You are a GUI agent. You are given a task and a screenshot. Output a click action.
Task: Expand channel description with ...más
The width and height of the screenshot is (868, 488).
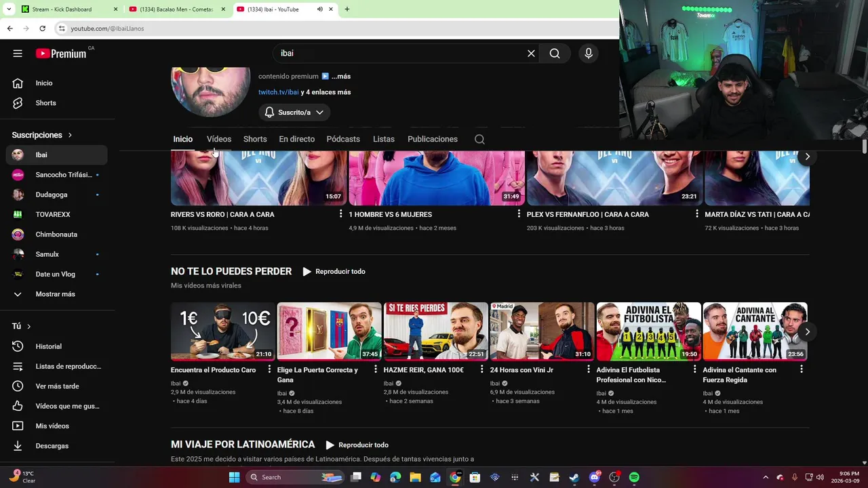(x=341, y=77)
